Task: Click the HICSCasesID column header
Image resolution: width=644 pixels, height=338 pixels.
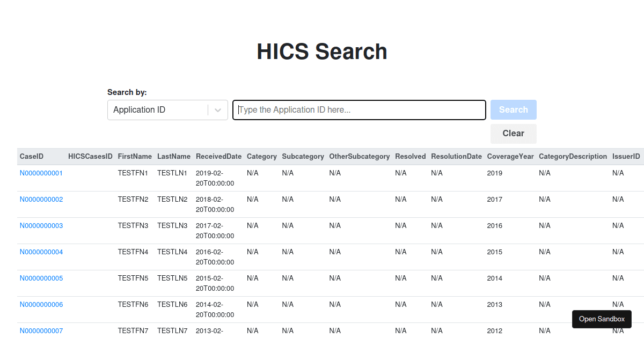Action: click(x=90, y=157)
